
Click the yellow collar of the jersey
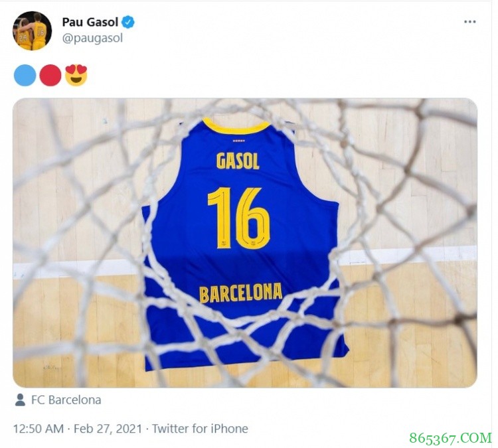click(x=236, y=127)
